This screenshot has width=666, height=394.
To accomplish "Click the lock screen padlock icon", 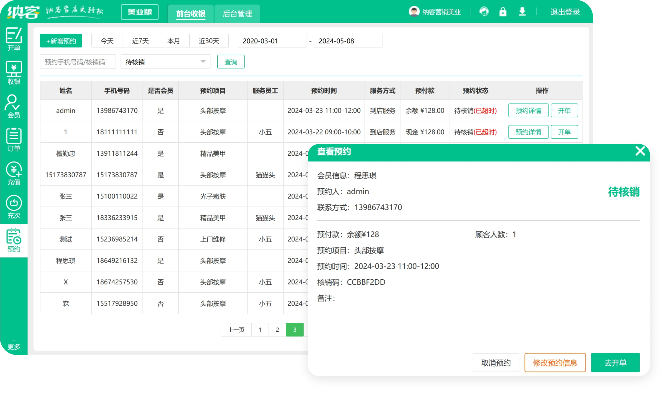I will tap(503, 11).
